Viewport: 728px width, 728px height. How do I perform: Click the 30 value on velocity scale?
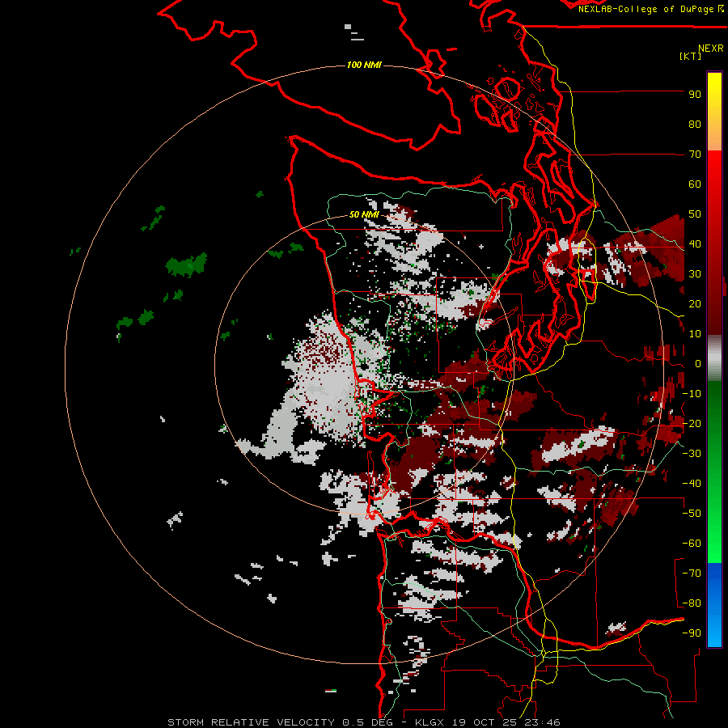click(x=695, y=274)
